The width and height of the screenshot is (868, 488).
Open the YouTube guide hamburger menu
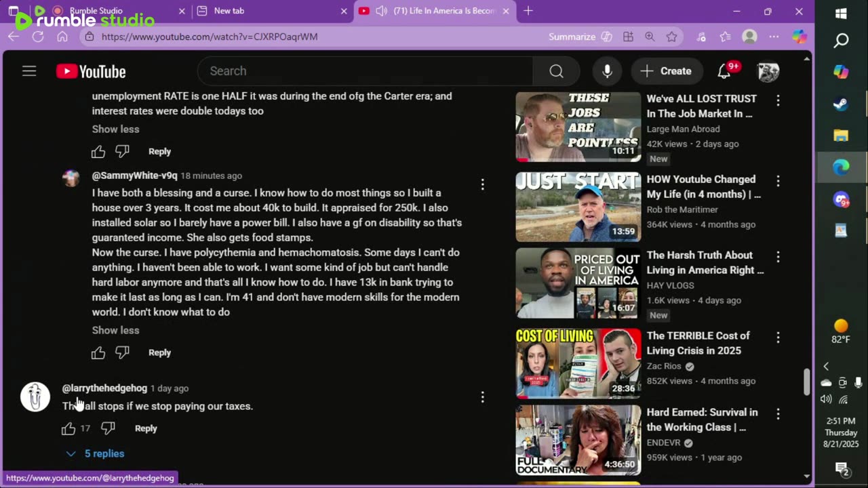point(29,71)
